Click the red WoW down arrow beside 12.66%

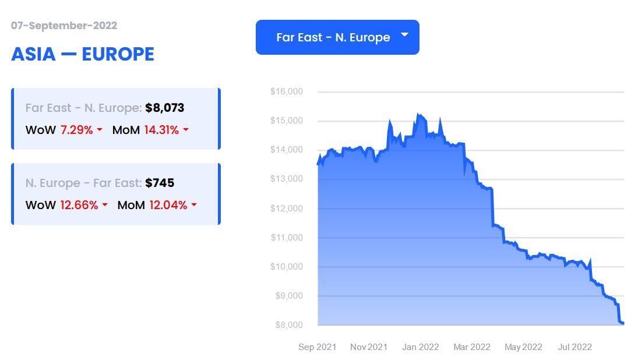pyautogui.click(x=105, y=205)
